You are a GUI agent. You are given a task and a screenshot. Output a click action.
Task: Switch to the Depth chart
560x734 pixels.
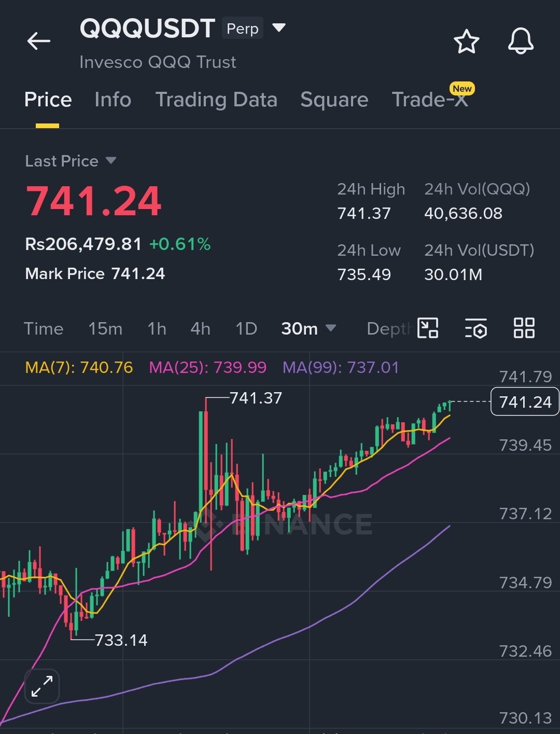click(390, 329)
